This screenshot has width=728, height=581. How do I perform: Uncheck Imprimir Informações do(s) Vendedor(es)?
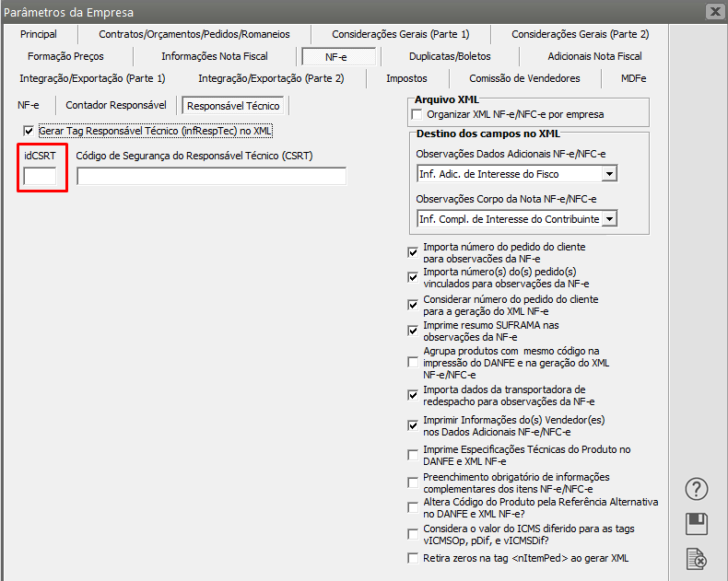pos(413,425)
